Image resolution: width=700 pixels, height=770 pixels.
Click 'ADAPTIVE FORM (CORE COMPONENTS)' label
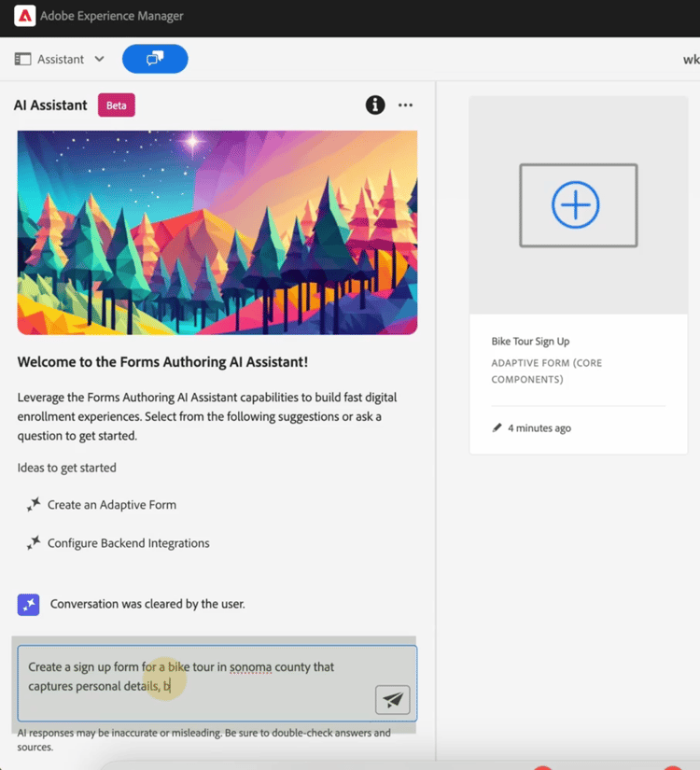point(547,371)
